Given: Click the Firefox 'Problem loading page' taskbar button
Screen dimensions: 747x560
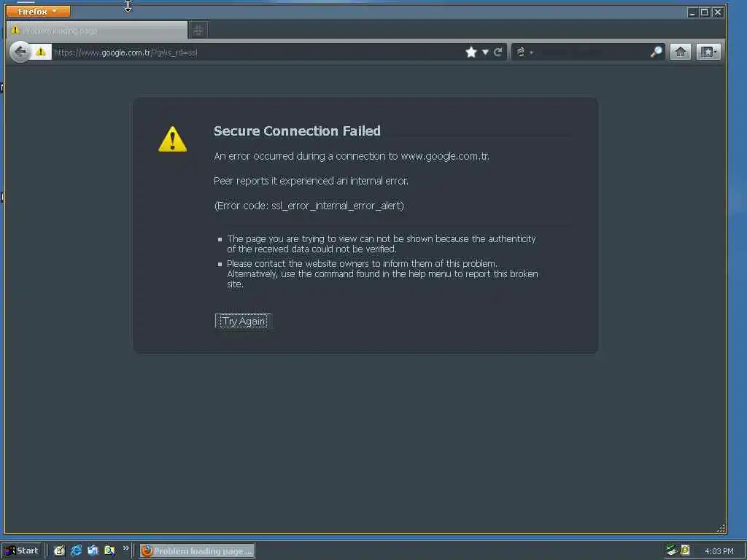Looking at the screenshot, I should pyautogui.click(x=197, y=551).
